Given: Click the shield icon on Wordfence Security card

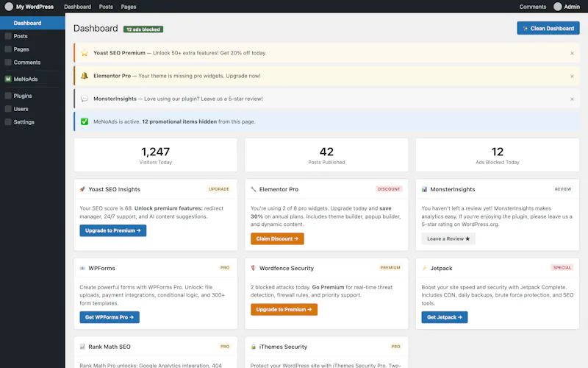Looking at the screenshot, I should [x=254, y=268].
